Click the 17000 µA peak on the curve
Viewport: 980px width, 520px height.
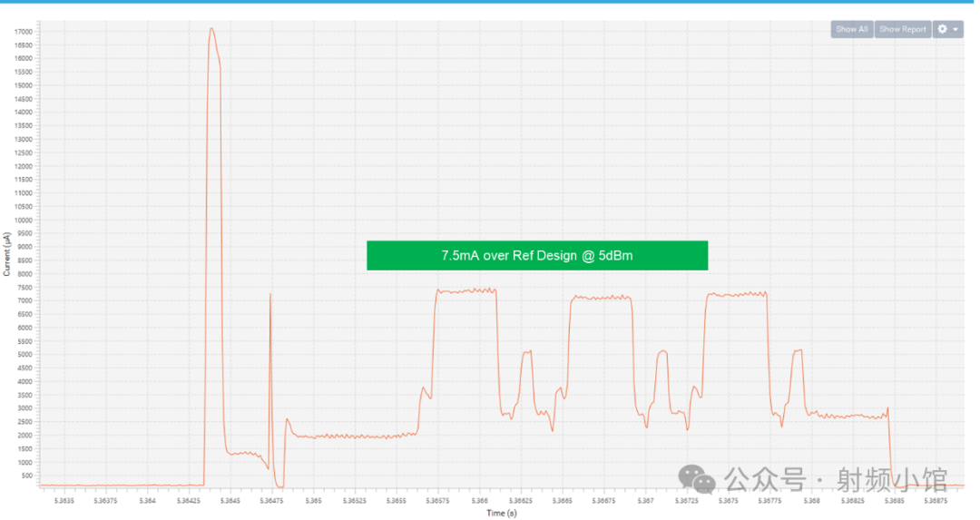[x=211, y=29]
